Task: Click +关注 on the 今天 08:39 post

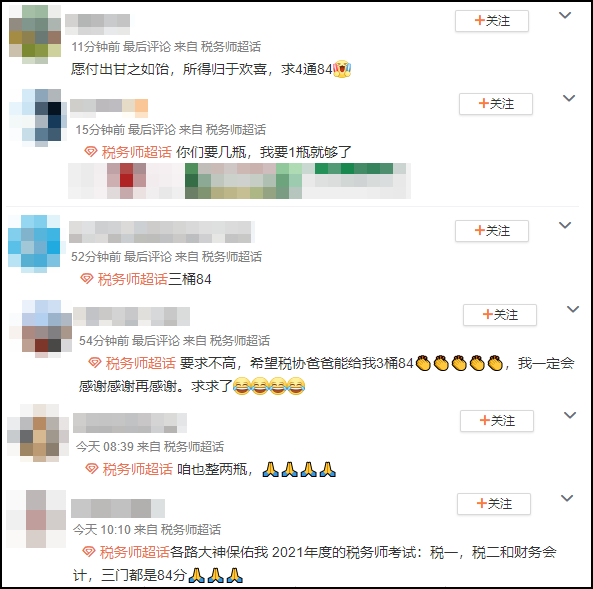Action: [497, 421]
